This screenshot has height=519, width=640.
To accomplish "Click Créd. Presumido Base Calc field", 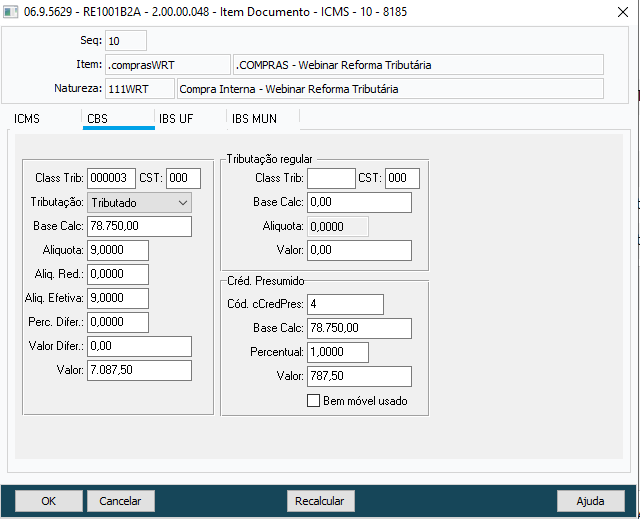I will click(x=359, y=328).
